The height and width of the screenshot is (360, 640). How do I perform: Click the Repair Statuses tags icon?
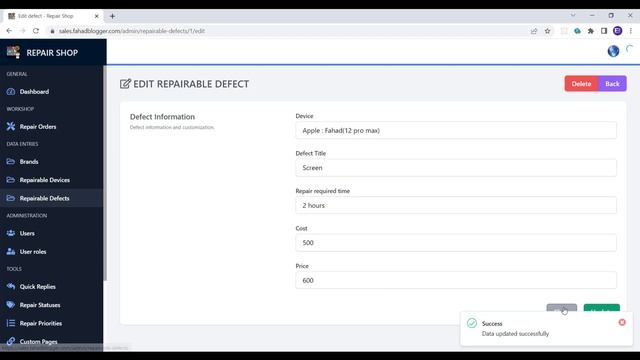click(x=11, y=305)
